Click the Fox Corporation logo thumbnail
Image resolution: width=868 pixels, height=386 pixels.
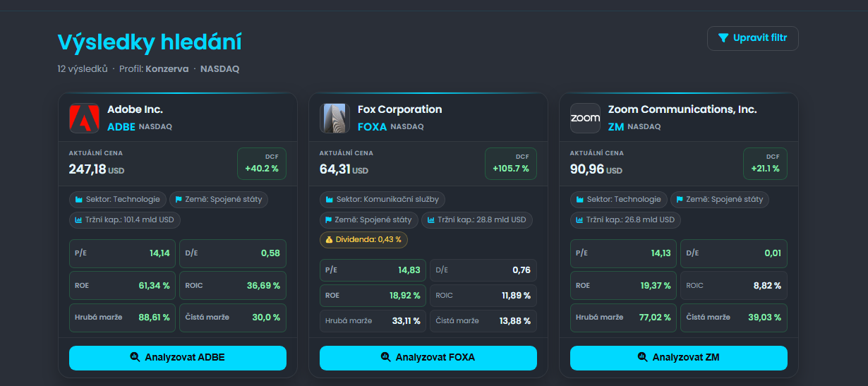click(334, 119)
